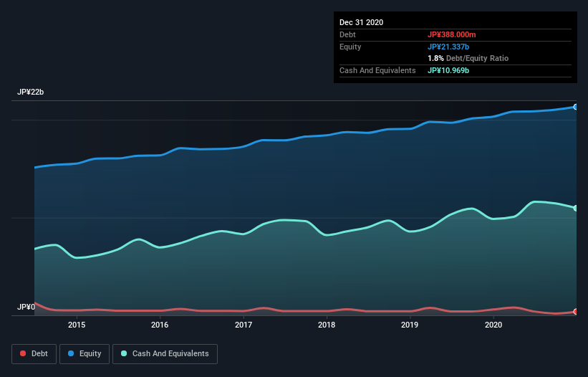588x377 pixels.
Task: Click the 2018 x-axis label
Action: point(327,325)
